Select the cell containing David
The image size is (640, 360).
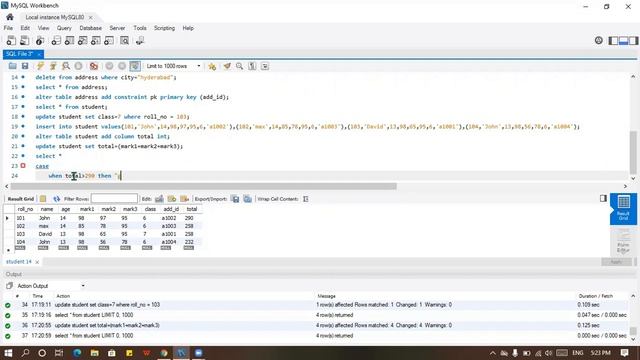tap(46, 234)
